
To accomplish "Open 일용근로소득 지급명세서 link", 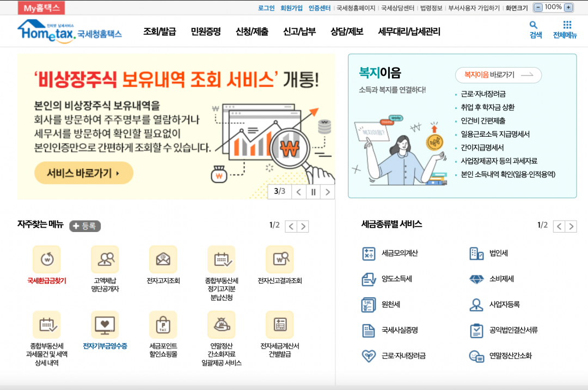I will (495, 134).
